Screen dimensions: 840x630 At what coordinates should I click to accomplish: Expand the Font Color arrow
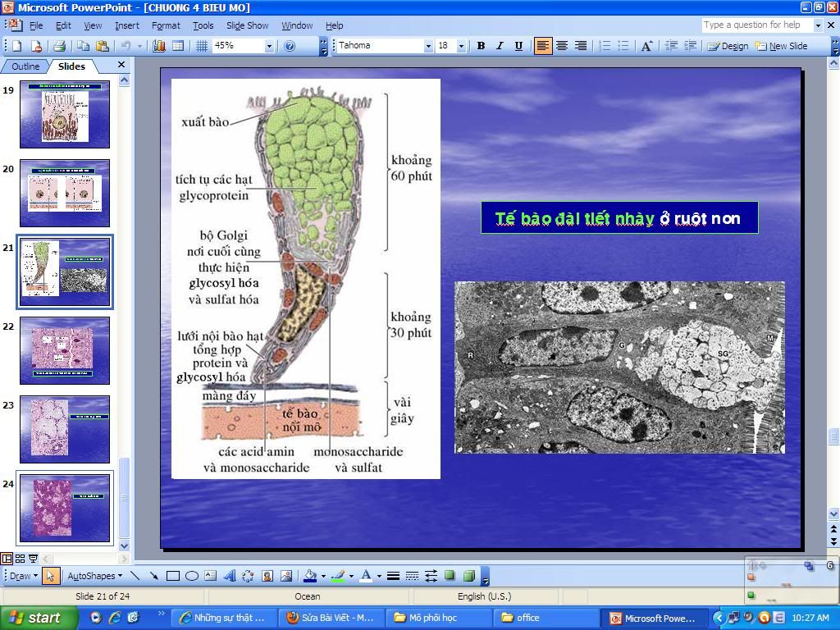(x=379, y=577)
